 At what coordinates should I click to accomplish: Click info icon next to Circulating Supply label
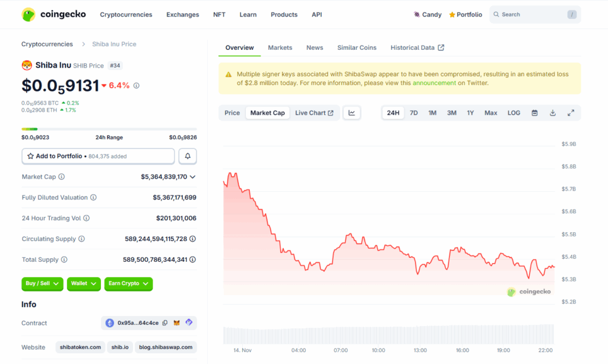pyautogui.click(x=82, y=239)
